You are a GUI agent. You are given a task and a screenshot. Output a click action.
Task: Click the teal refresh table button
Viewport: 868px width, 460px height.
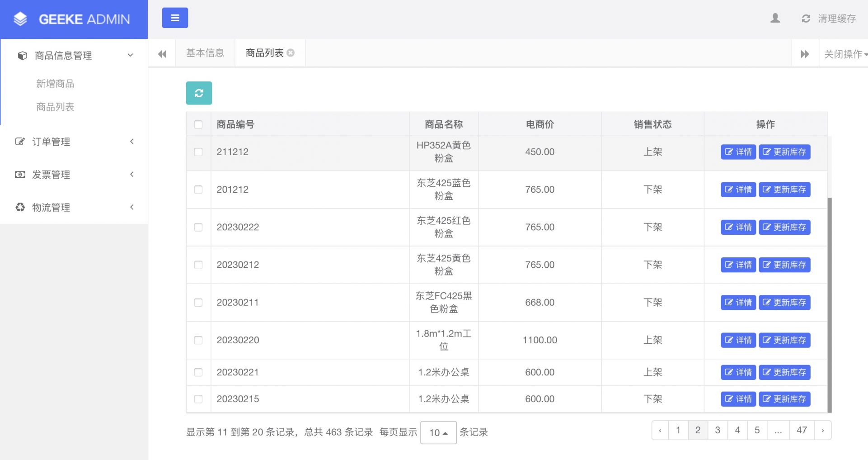tap(199, 93)
